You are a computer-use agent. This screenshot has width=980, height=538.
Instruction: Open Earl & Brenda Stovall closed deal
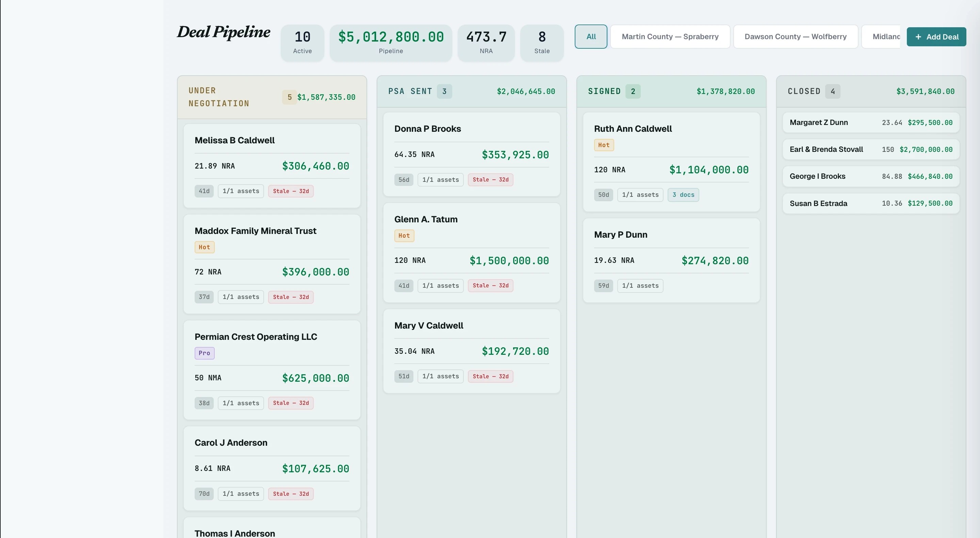click(x=871, y=149)
